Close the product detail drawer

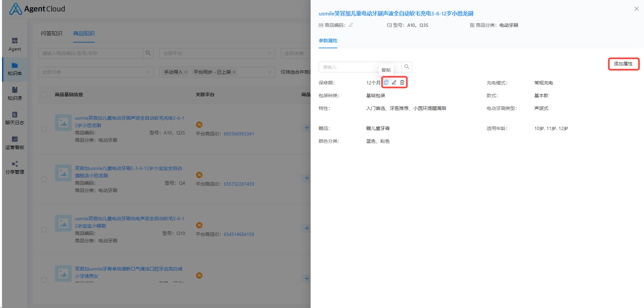point(636,9)
